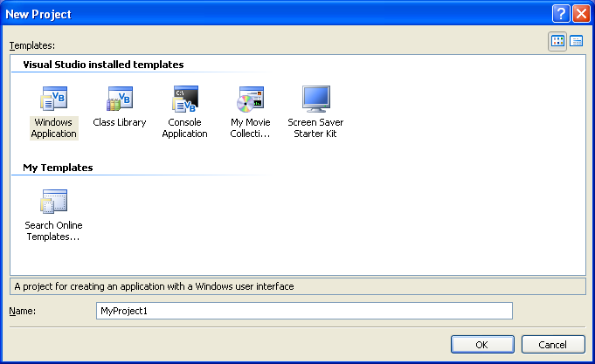Dismiss dialog with Cancel button

click(x=553, y=344)
